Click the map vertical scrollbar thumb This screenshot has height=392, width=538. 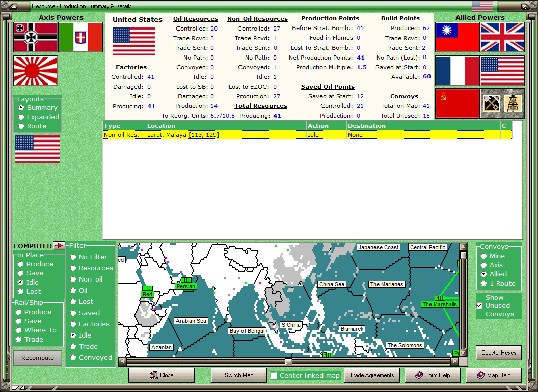[463, 256]
